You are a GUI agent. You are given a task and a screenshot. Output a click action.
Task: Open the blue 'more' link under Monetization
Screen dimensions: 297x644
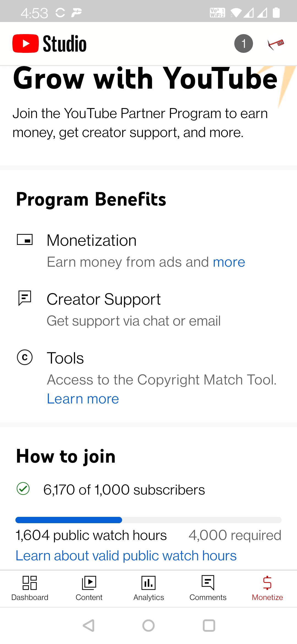[x=229, y=262]
